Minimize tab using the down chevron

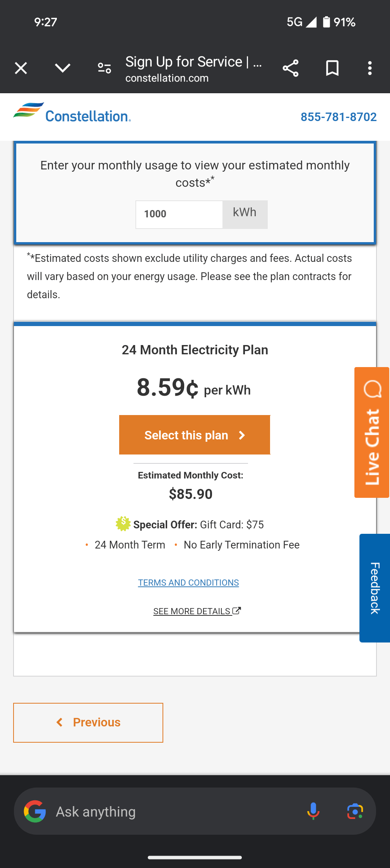(62, 68)
